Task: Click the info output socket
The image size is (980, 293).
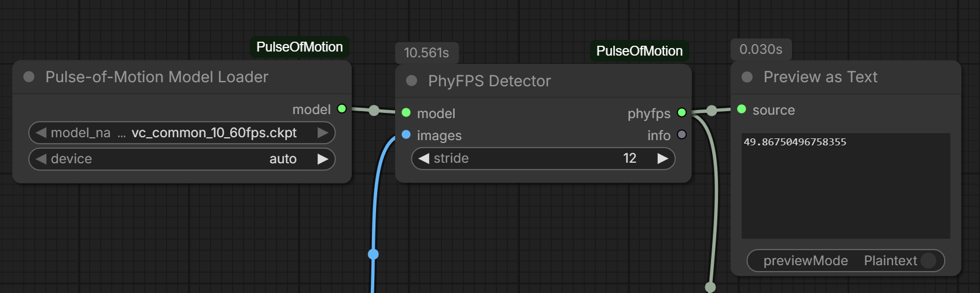Action: click(682, 135)
